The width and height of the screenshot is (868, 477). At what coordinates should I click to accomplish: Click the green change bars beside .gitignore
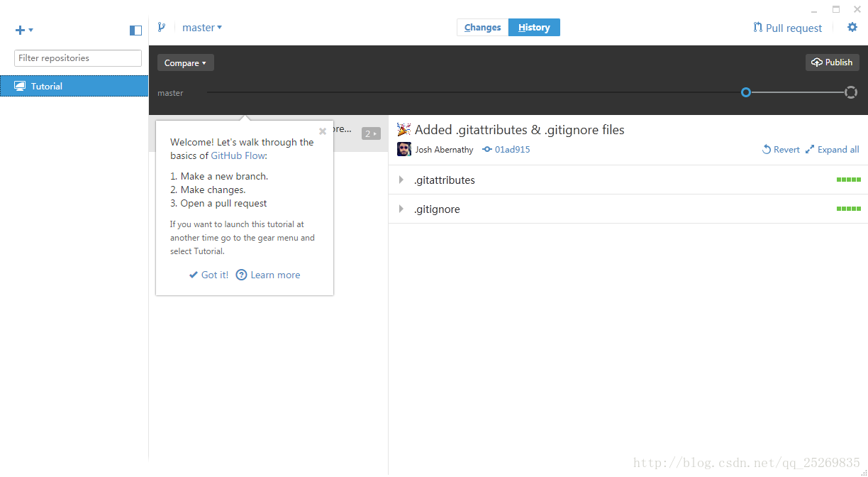point(849,209)
